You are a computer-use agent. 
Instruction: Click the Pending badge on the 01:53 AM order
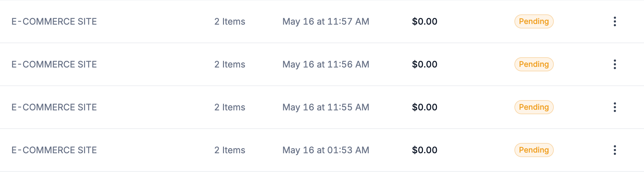(534, 150)
